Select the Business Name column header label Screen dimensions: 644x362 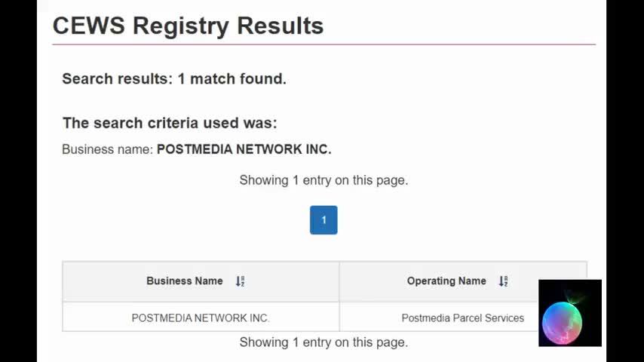tap(185, 281)
